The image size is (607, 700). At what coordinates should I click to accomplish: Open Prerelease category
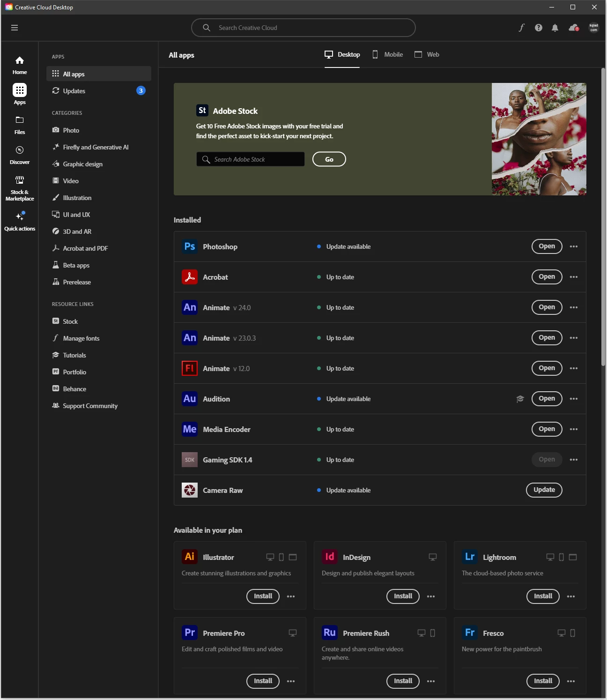point(99,282)
